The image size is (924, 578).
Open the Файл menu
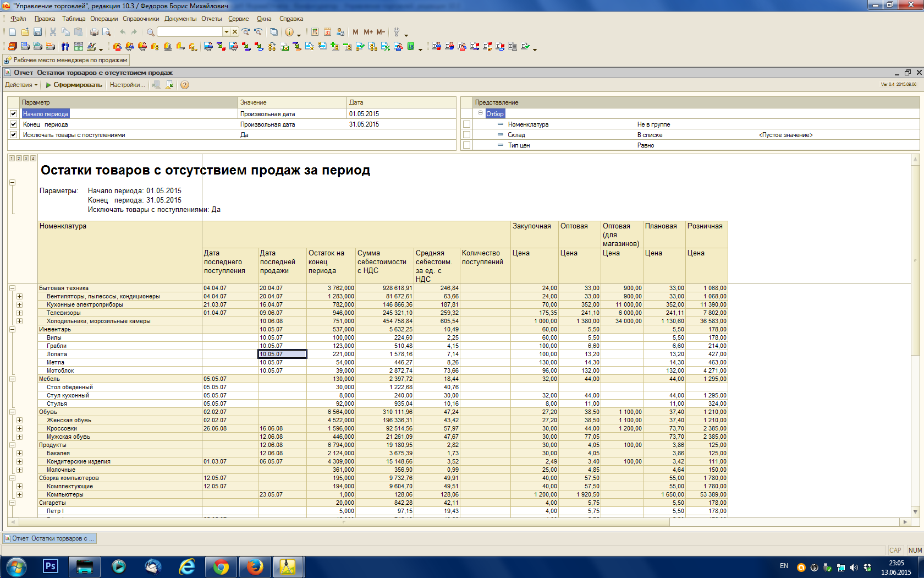18,19
